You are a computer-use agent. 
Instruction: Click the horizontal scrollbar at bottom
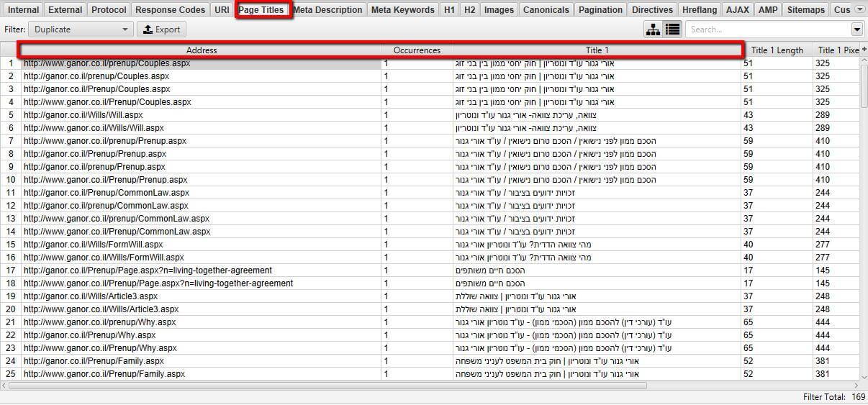pyautogui.click(x=327, y=386)
